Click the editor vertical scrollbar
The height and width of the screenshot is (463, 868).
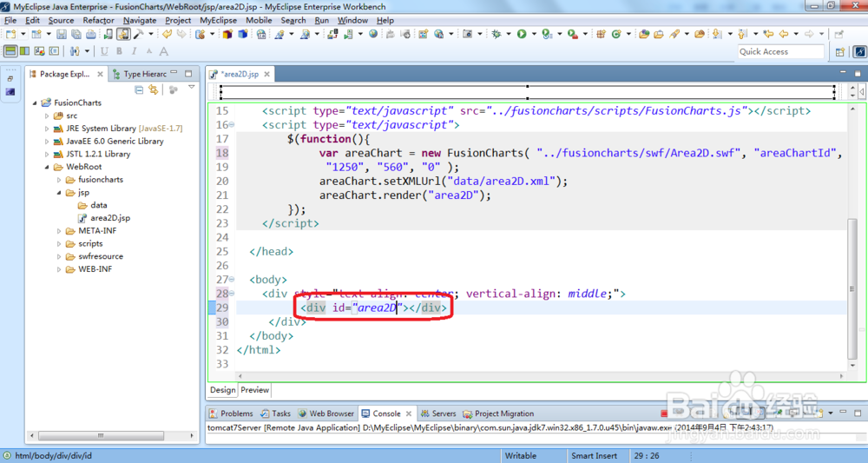(x=852, y=288)
